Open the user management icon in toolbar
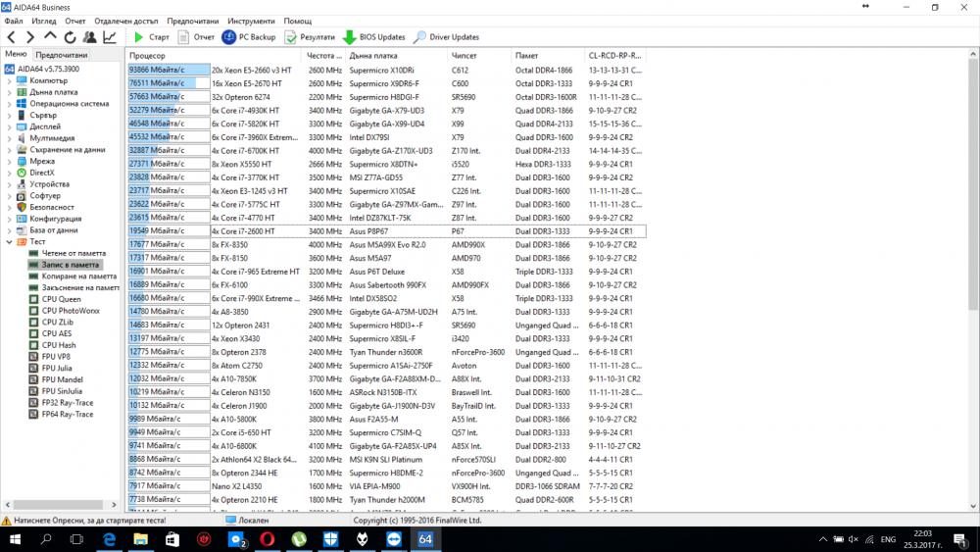Image resolution: width=980 pixels, height=552 pixels. pos(89,37)
